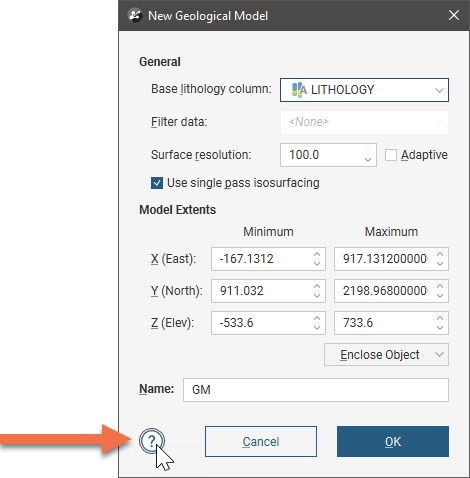The image size is (470, 478).
Task: Open Base lithology column dropdown
Action: pos(364,90)
